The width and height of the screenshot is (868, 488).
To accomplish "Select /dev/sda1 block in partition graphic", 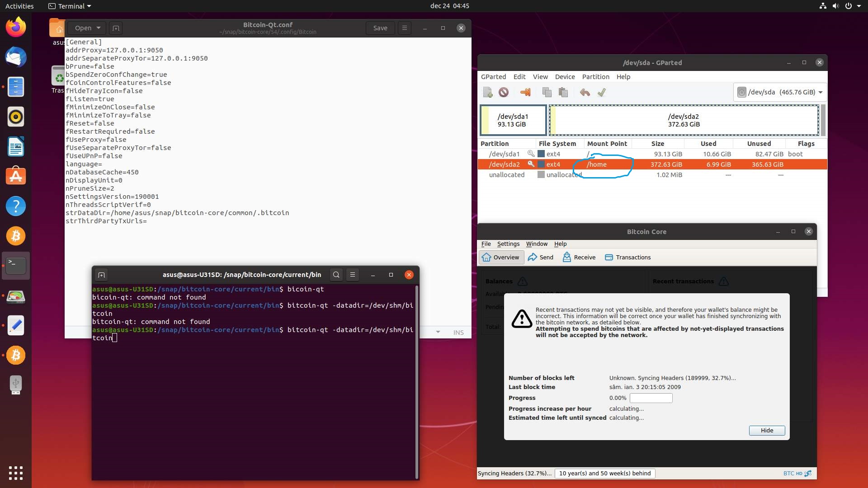I will (513, 120).
